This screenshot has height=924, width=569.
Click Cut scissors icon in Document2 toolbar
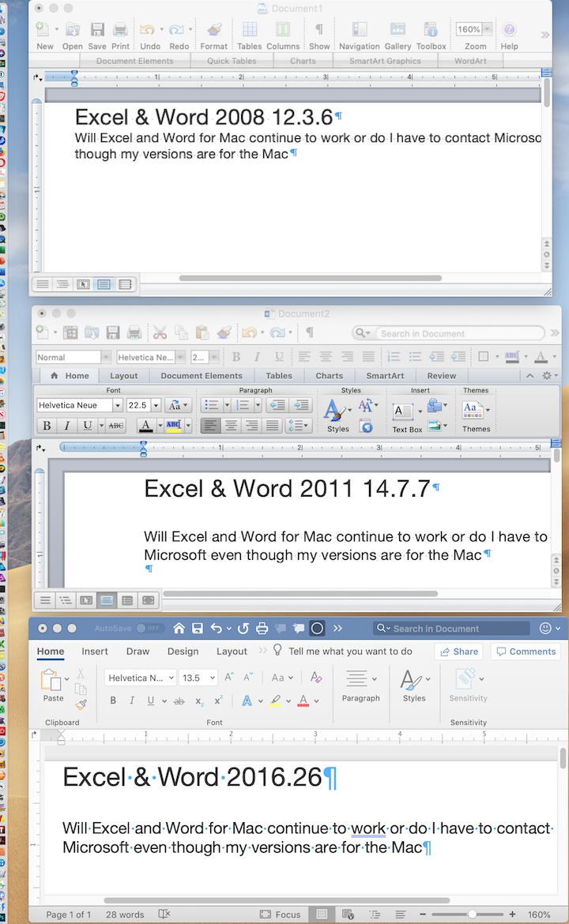coord(160,333)
